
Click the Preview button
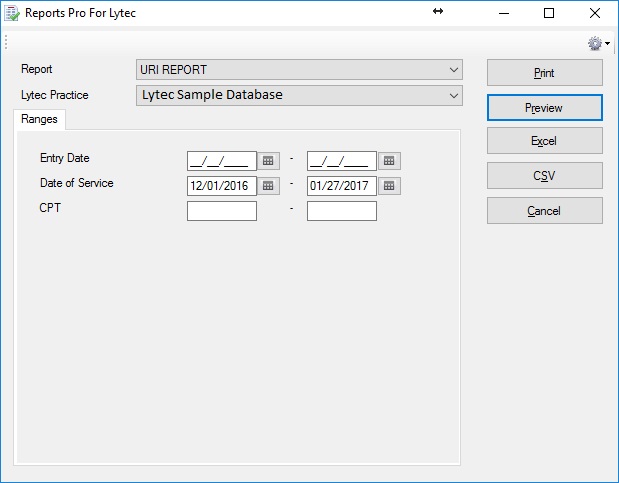(x=545, y=107)
